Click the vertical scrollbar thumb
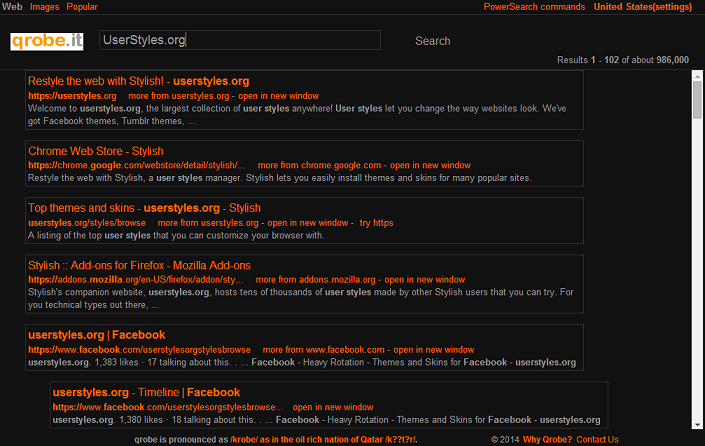 coord(697,100)
